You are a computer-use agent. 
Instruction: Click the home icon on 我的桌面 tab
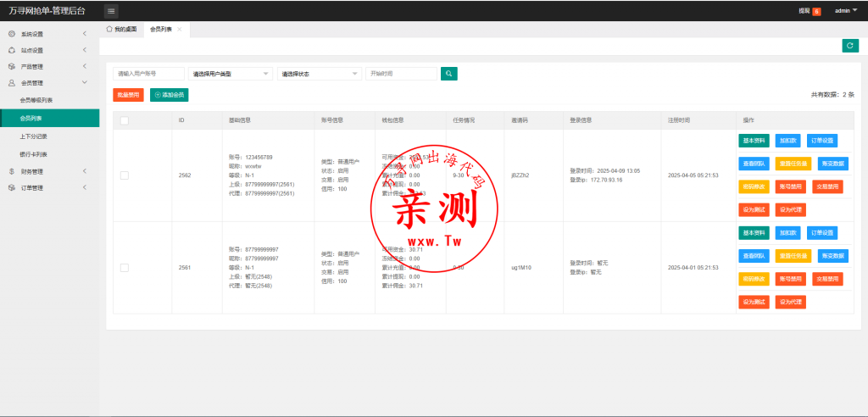coord(109,29)
